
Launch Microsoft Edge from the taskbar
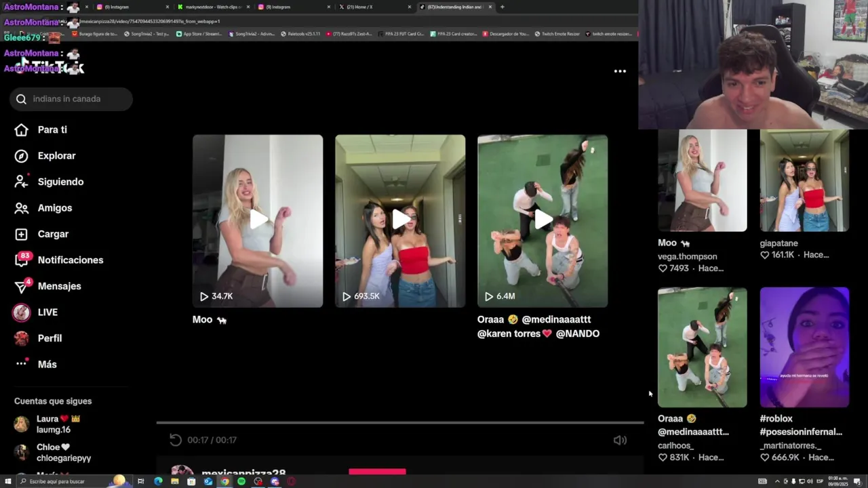158,481
